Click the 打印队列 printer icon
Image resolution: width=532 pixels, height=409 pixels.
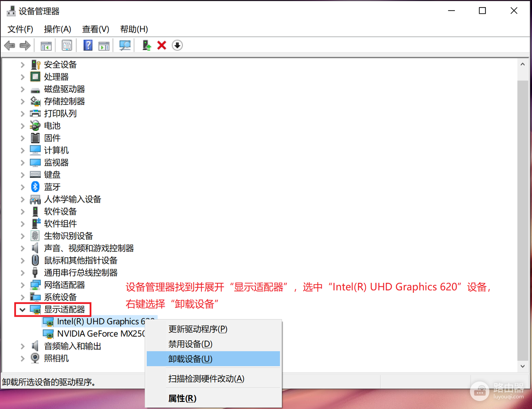pos(35,114)
